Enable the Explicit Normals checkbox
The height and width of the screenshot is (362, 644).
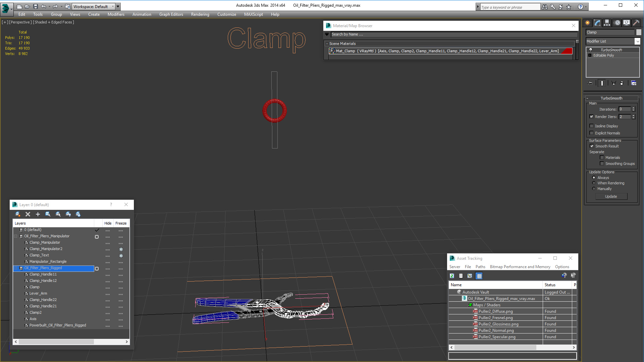tap(591, 133)
